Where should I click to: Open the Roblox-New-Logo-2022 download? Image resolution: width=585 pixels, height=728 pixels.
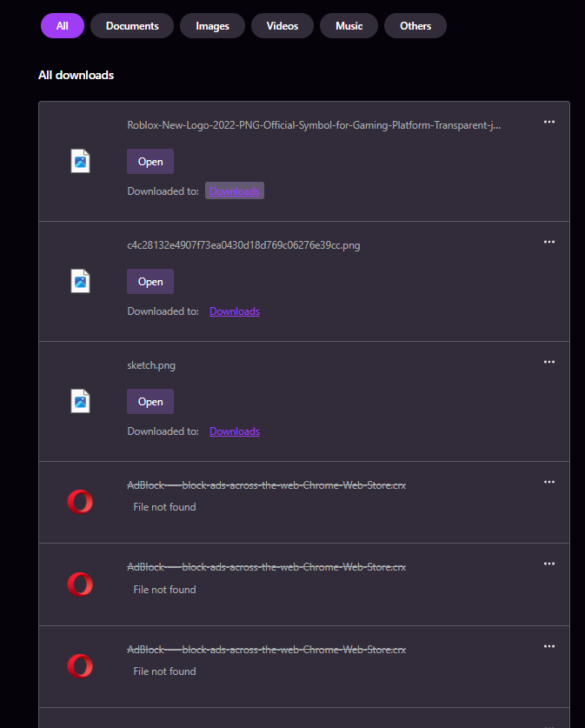tap(150, 162)
